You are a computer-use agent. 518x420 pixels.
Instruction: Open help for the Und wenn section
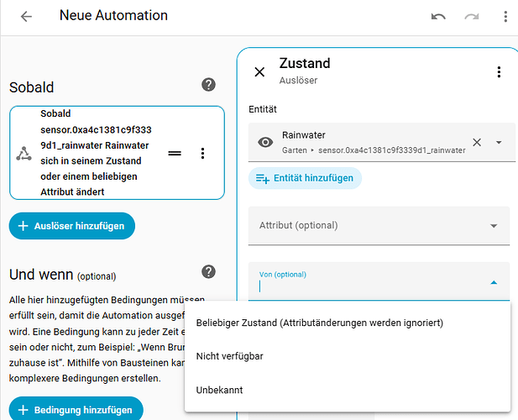point(209,271)
